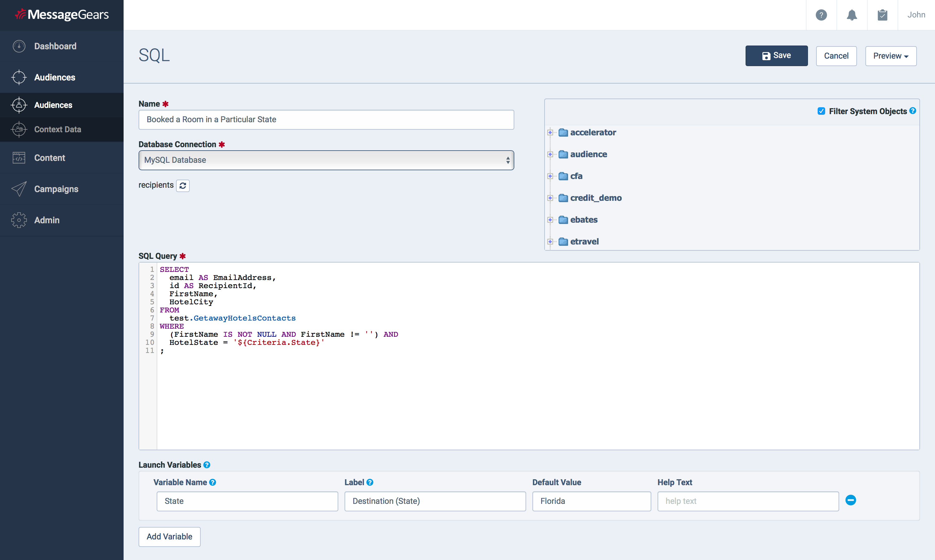
Task: Expand the etravel folder node
Action: click(550, 242)
